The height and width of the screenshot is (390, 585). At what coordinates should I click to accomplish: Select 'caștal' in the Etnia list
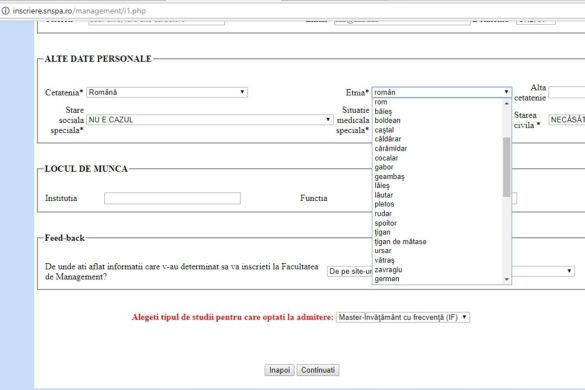coord(438,130)
